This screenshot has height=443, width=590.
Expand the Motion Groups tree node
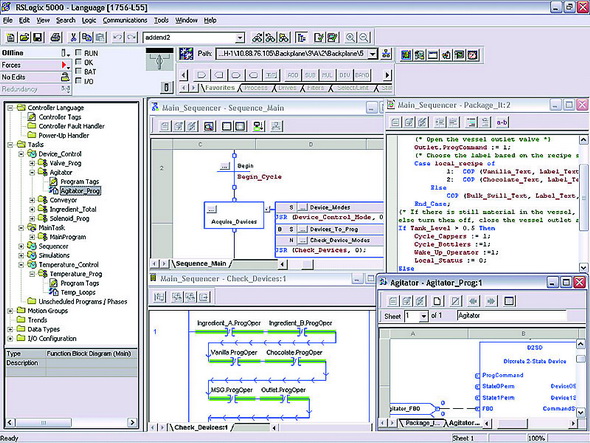coord(11,311)
